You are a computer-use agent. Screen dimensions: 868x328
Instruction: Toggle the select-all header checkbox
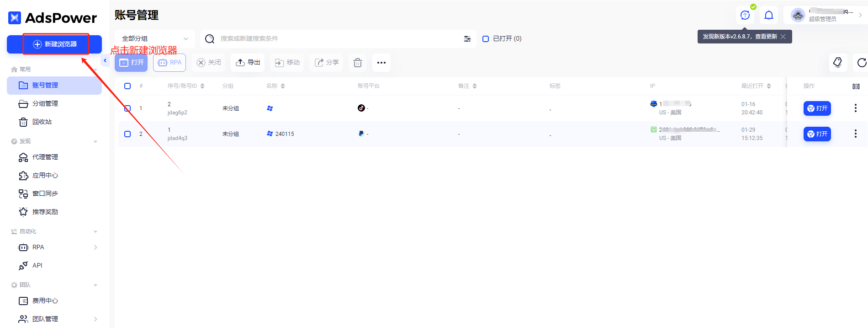pyautogui.click(x=127, y=86)
